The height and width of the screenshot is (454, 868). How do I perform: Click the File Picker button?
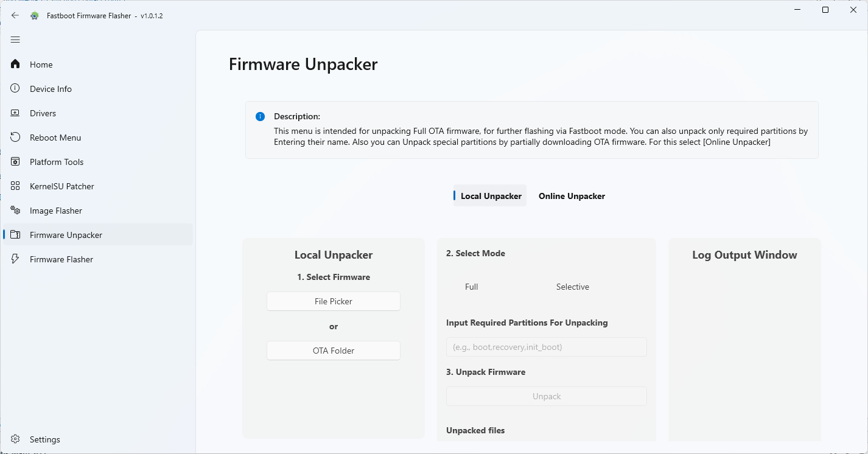pyautogui.click(x=333, y=301)
